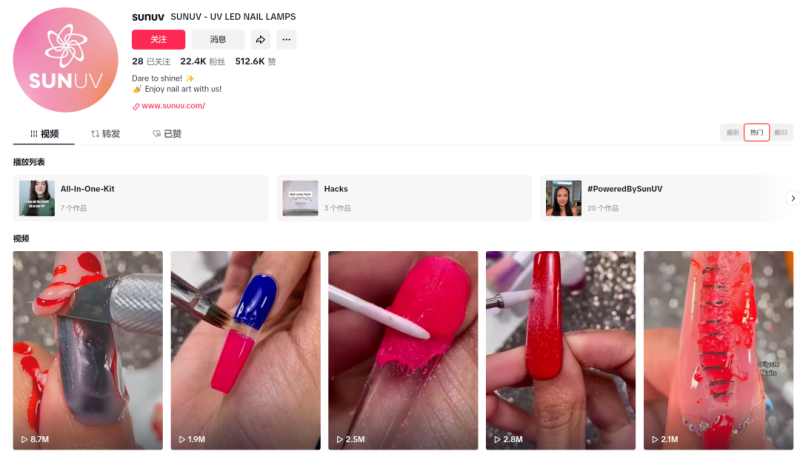Click the link icon beside www.sunuv.com

(x=136, y=106)
